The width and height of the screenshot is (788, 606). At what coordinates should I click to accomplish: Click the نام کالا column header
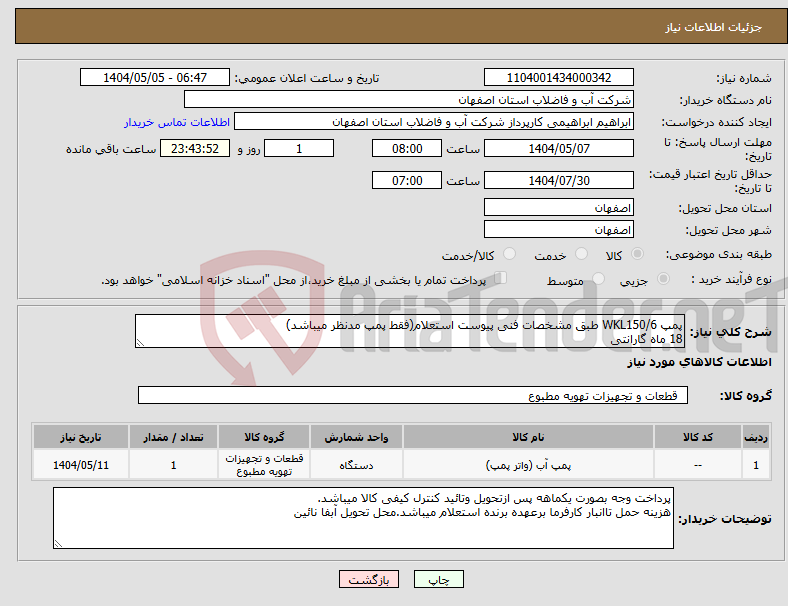[x=528, y=437]
